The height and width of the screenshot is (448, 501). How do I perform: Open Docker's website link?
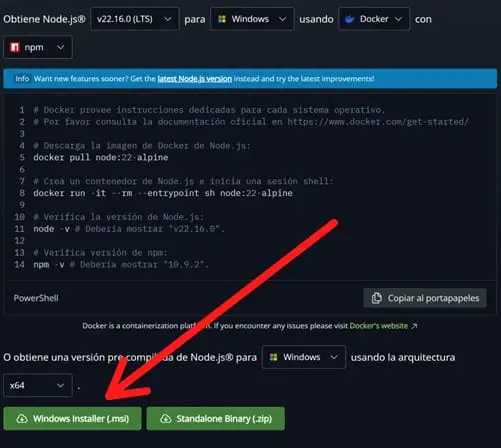pos(379,326)
